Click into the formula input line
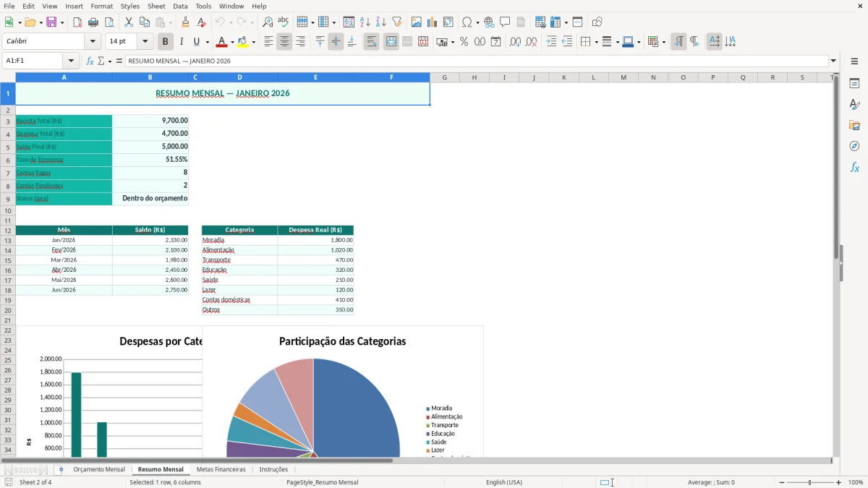The image size is (868, 488). point(476,61)
